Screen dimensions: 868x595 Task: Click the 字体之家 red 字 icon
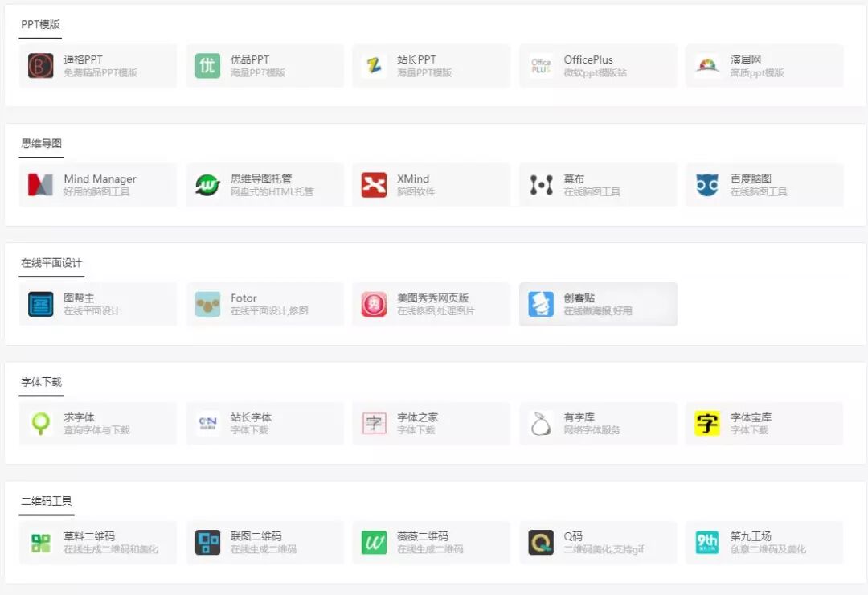coord(375,423)
